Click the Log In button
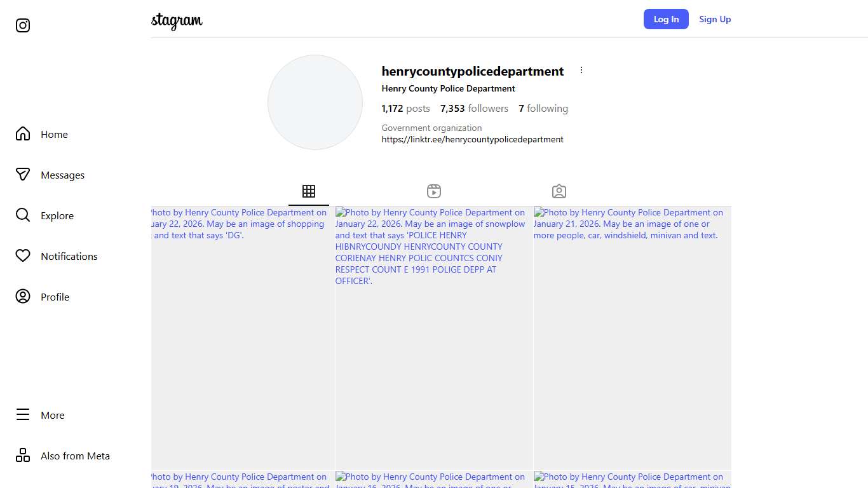Image resolution: width=868 pixels, height=488 pixels. 666,19
